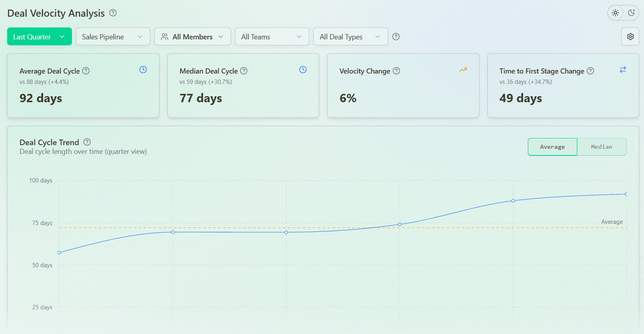Select the Average chart tab

(553, 147)
